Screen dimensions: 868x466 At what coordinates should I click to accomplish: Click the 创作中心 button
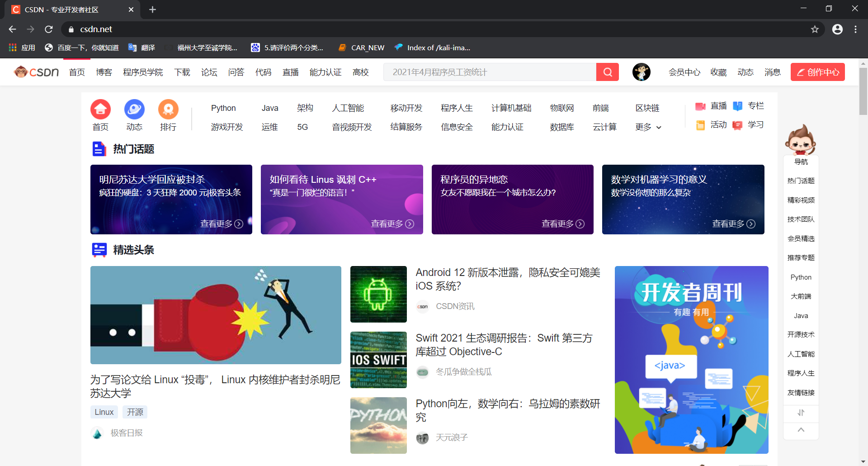click(x=818, y=72)
